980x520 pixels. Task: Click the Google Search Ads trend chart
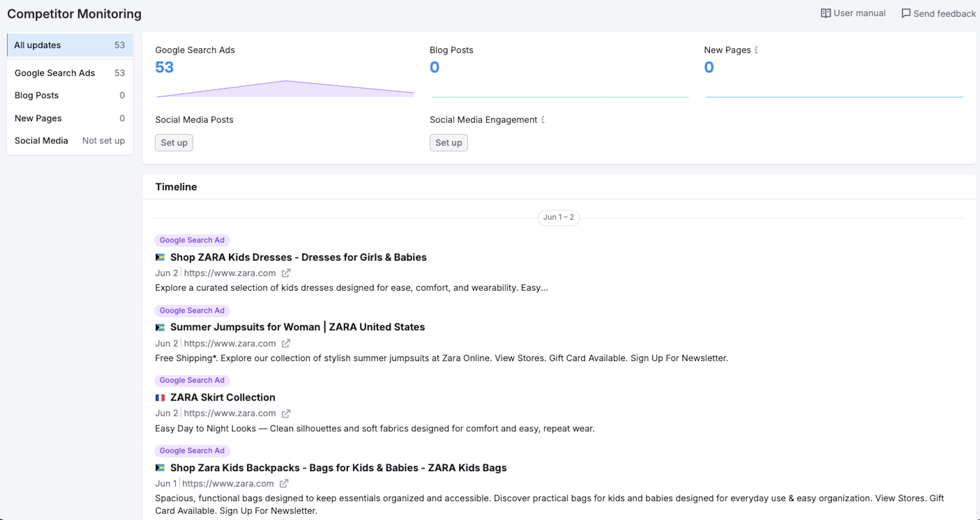[285, 89]
